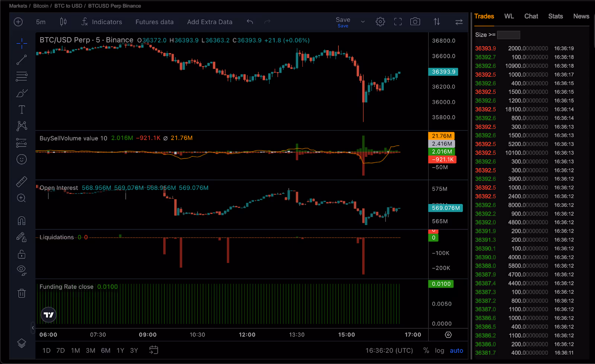595x364 pixels.
Task: Select the crosshair cursor tool
Action: pos(22,43)
